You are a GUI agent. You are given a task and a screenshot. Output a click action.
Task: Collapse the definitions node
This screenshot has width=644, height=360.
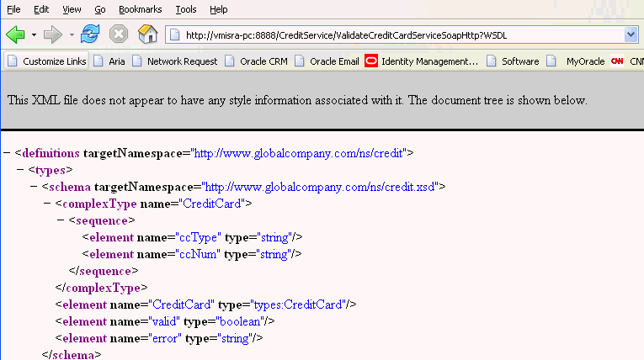(x=7, y=153)
